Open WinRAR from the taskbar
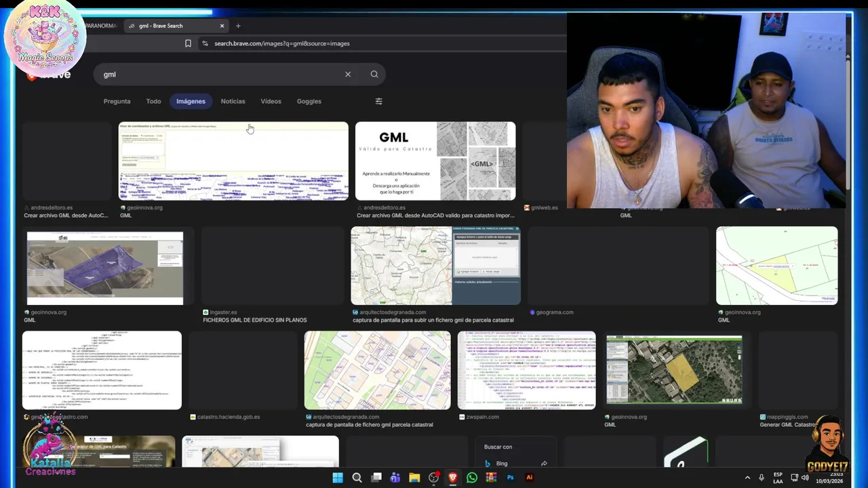Viewport: 868px width, 488px height. (x=492, y=478)
